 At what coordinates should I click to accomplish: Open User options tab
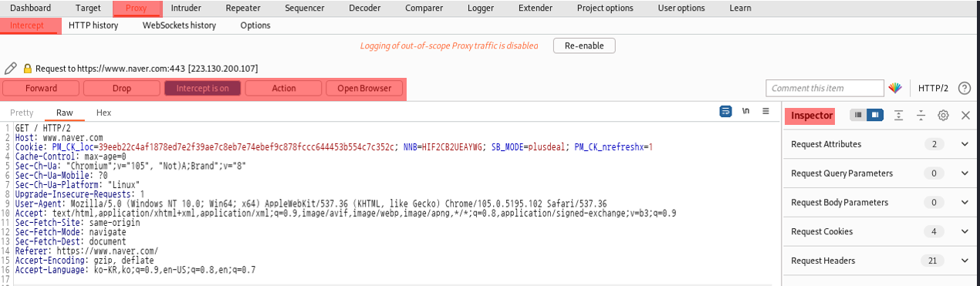click(681, 8)
